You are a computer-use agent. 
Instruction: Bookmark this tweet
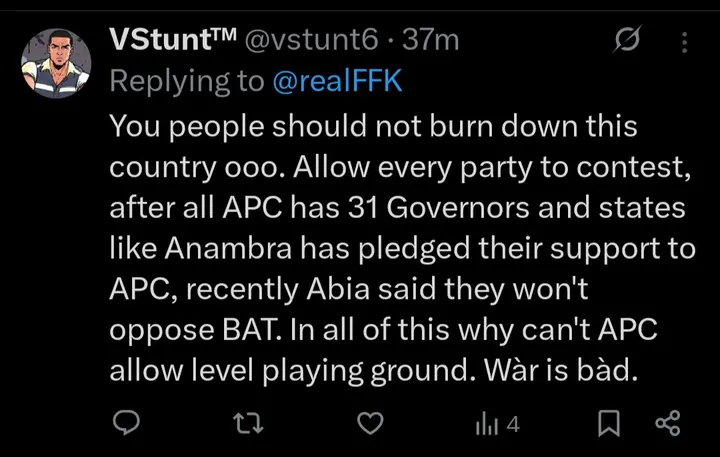coord(608,425)
